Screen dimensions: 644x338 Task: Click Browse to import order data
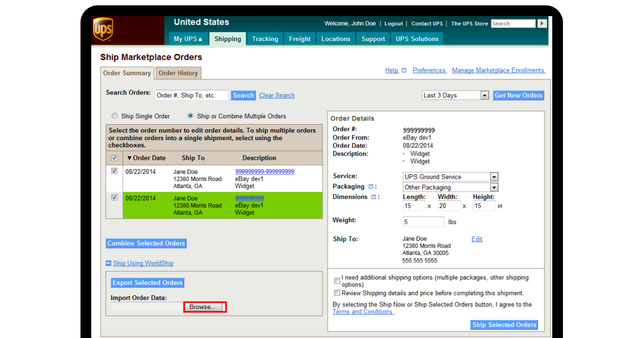coord(203,307)
